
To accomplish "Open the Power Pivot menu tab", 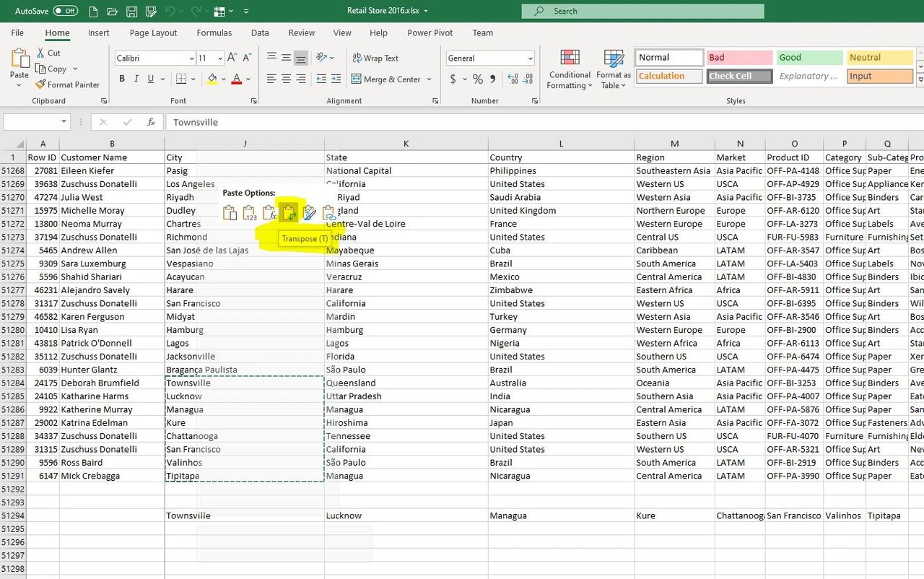I will coord(430,32).
